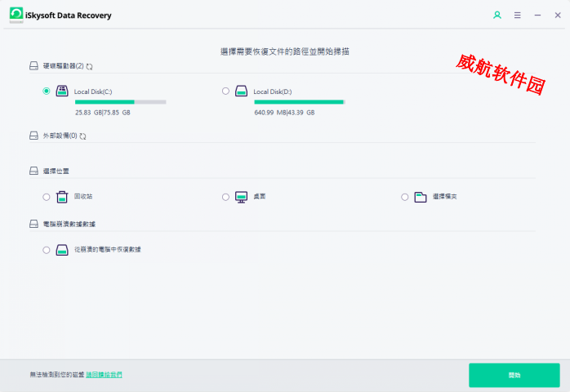Click the desktop monitor icon

242,197
